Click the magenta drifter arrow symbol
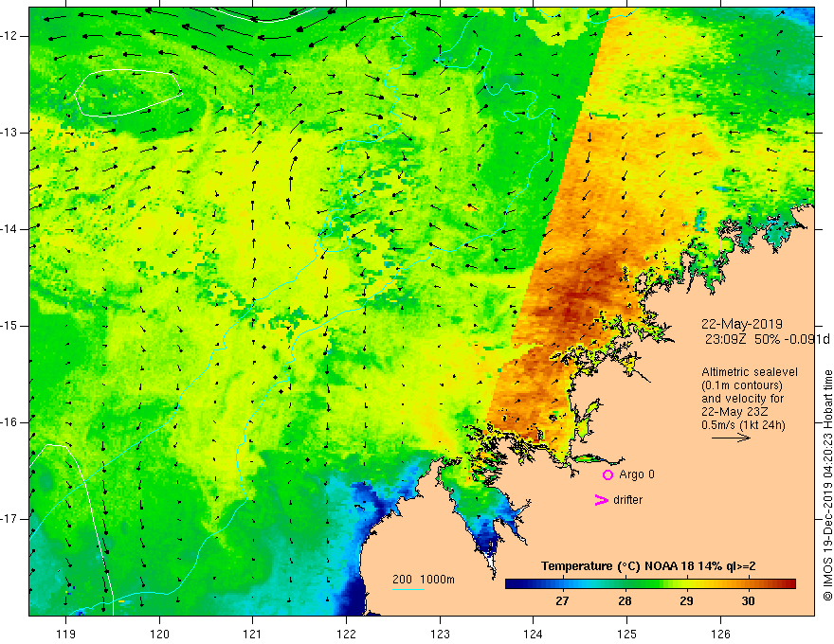This screenshot has width=834, height=644. (601, 500)
